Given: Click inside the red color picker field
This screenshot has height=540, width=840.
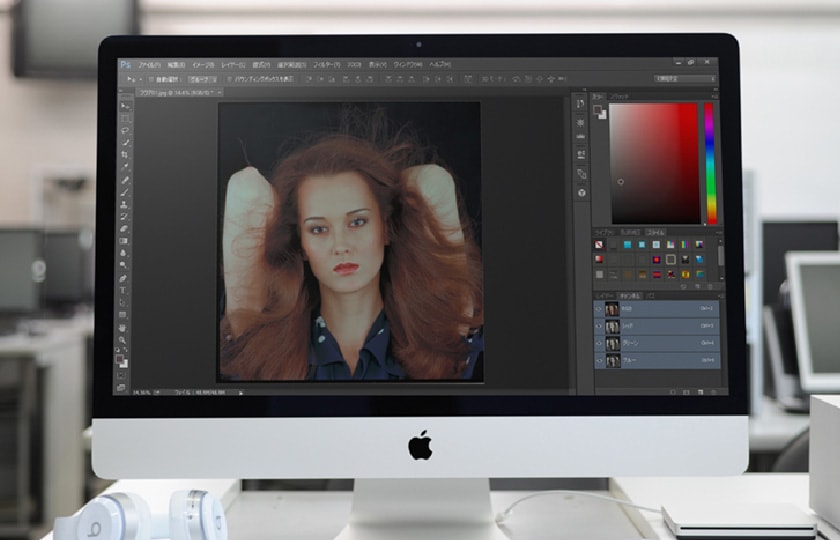Looking at the screenshot, I should click(x=655, y=163).
